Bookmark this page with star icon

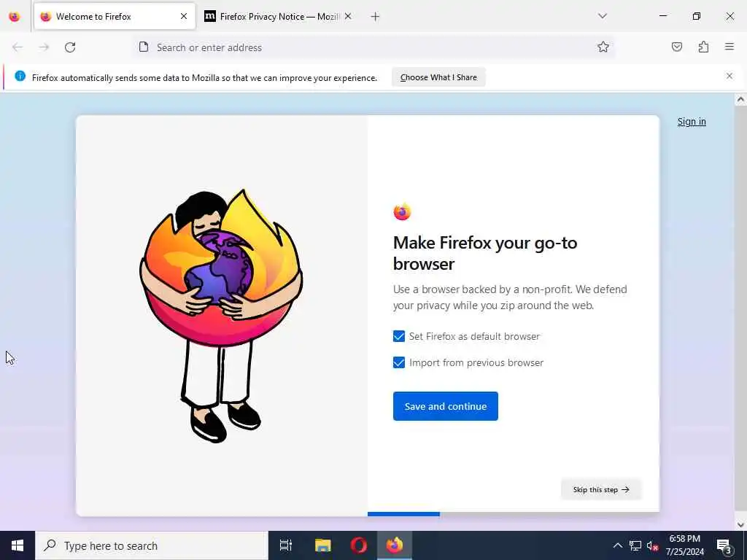(x=603, y=47)
